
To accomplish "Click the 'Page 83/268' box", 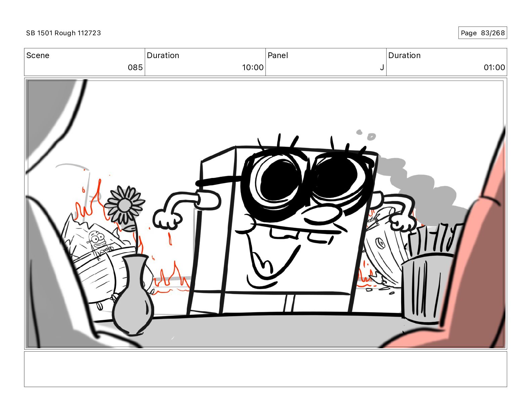I will [483, 33].
